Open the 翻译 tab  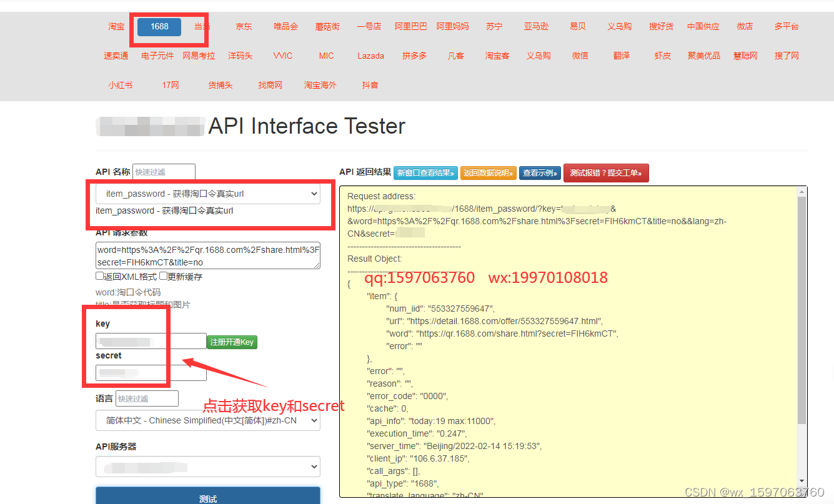(621, 56)
